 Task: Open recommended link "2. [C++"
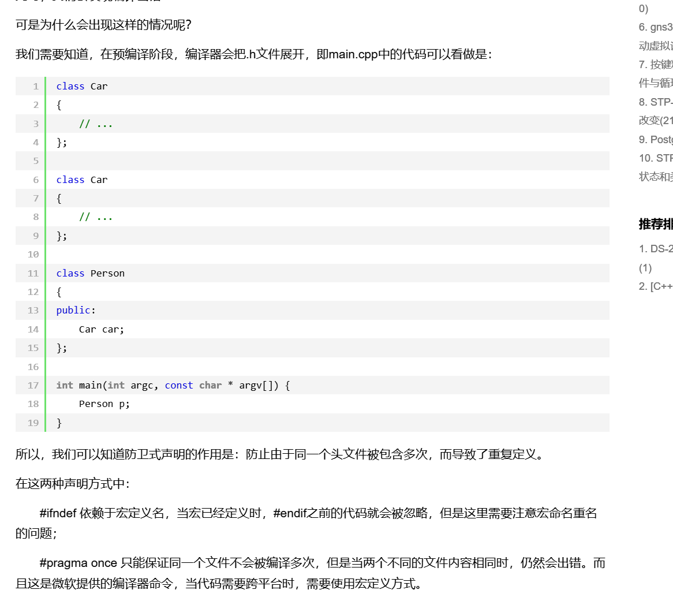[x=656, y=286]
